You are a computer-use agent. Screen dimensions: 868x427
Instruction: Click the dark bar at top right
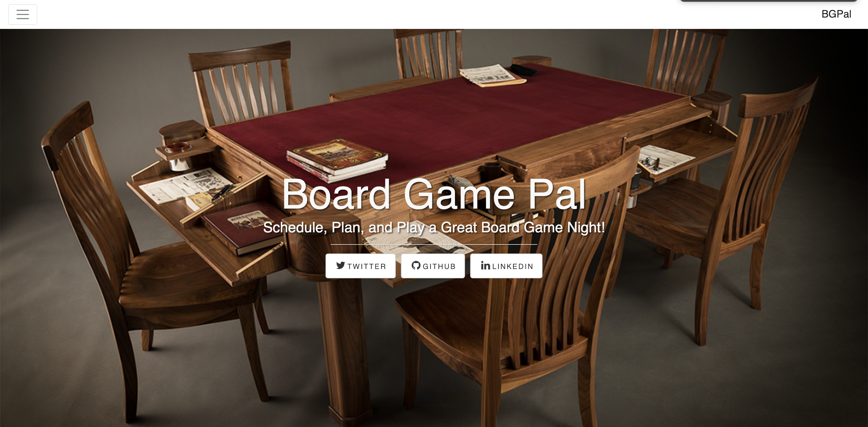[768, 1]
